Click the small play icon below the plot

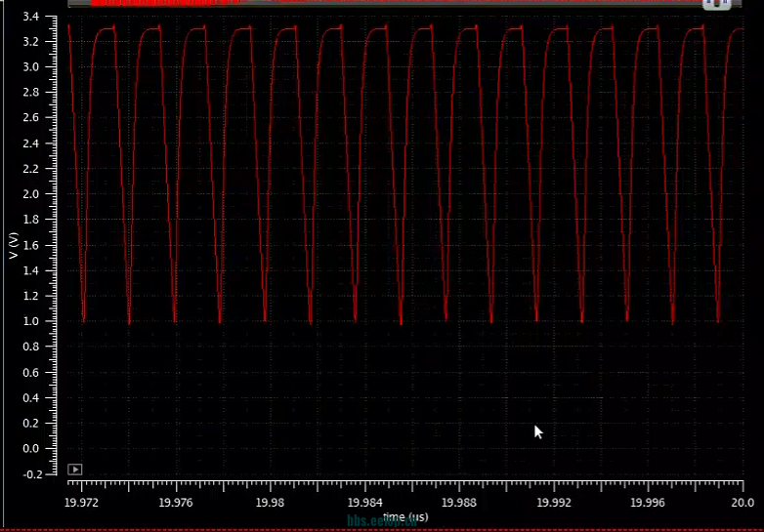tap(74, 470)
